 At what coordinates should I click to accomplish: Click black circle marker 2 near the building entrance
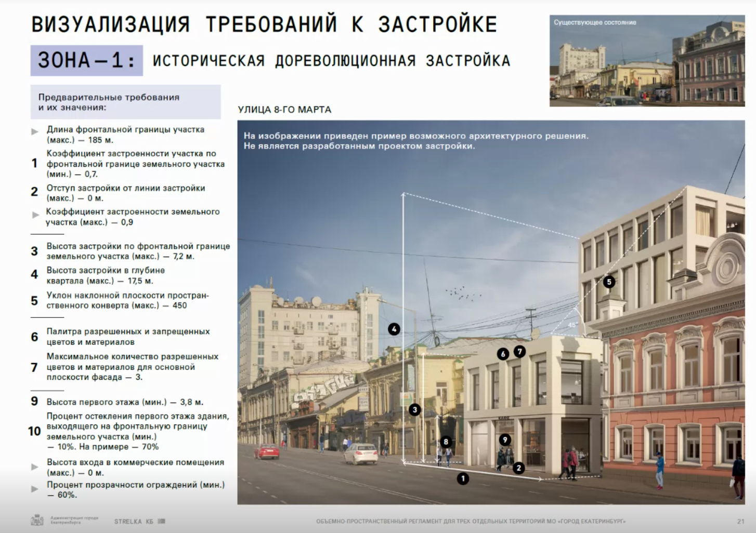point(518,468)
